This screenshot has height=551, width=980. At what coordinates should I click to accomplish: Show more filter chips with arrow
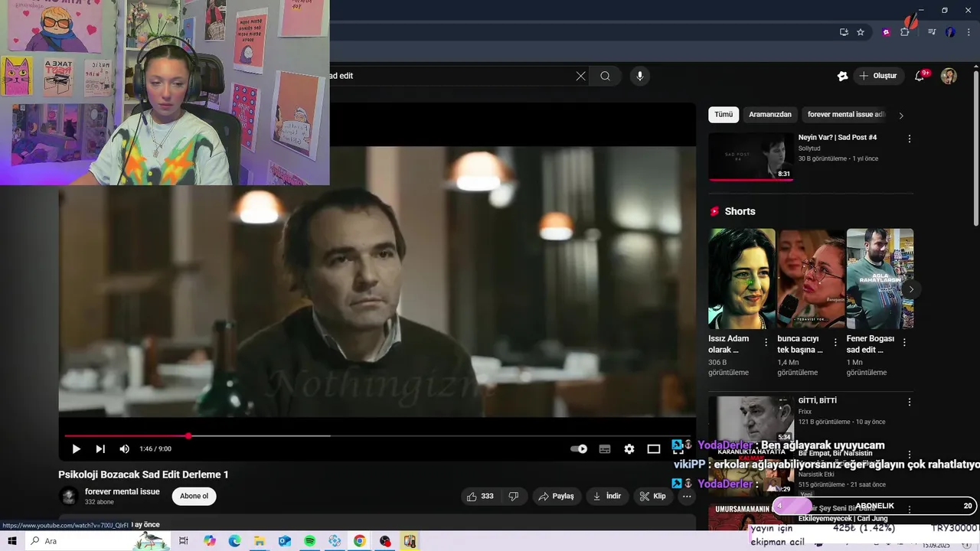click(x=901, y=116)
